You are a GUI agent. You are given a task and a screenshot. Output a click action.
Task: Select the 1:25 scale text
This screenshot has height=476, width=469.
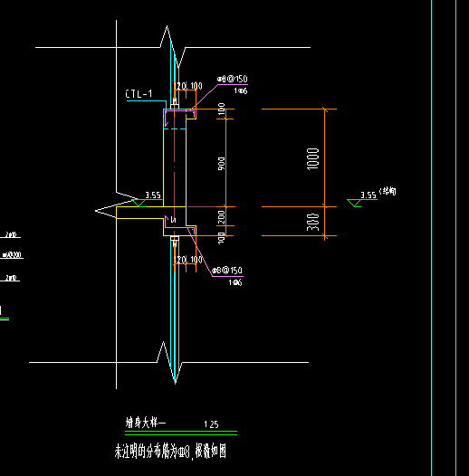coord(211,424)
